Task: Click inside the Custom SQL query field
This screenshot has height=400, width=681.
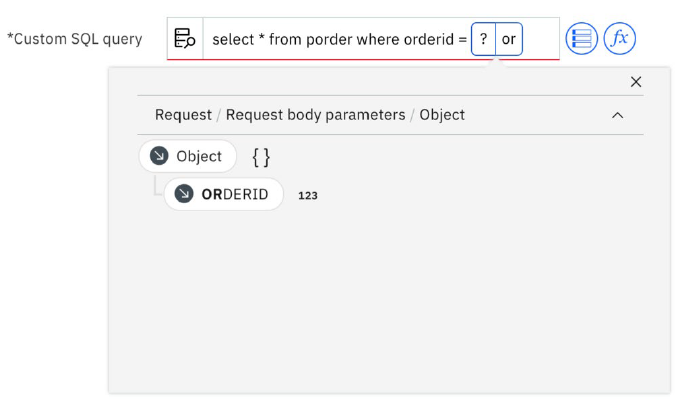Action: coord(381,39)
